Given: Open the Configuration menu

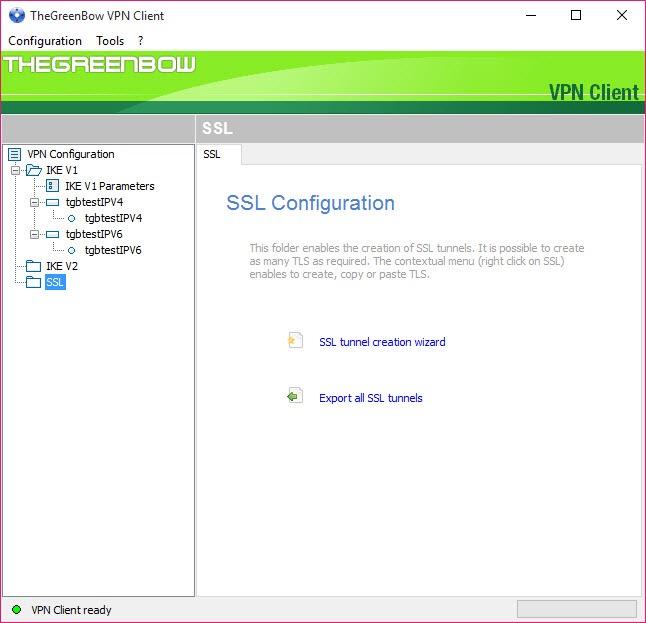Looking at the screenshot, I should 45,41.
